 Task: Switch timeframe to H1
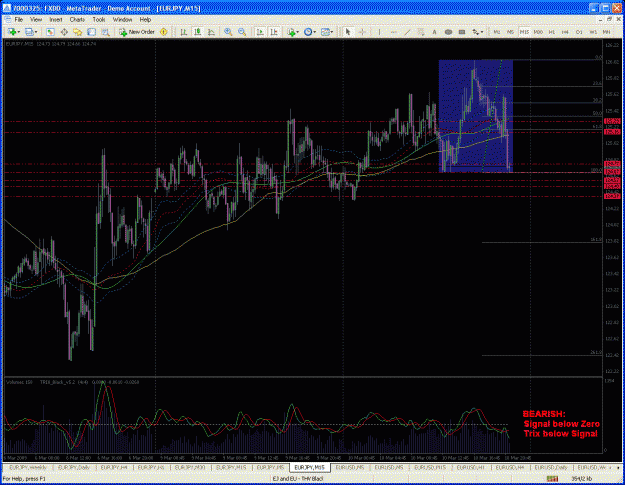552,32
